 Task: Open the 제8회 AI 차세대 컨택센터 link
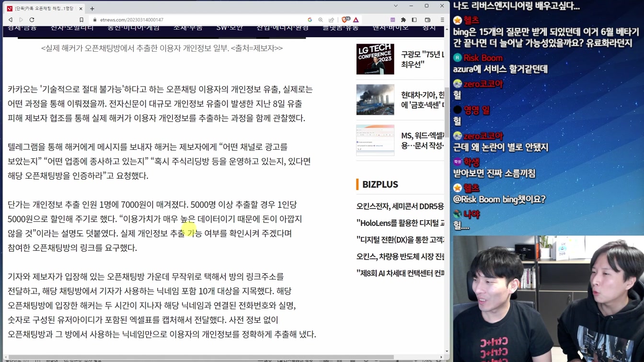tap(400, 273)
